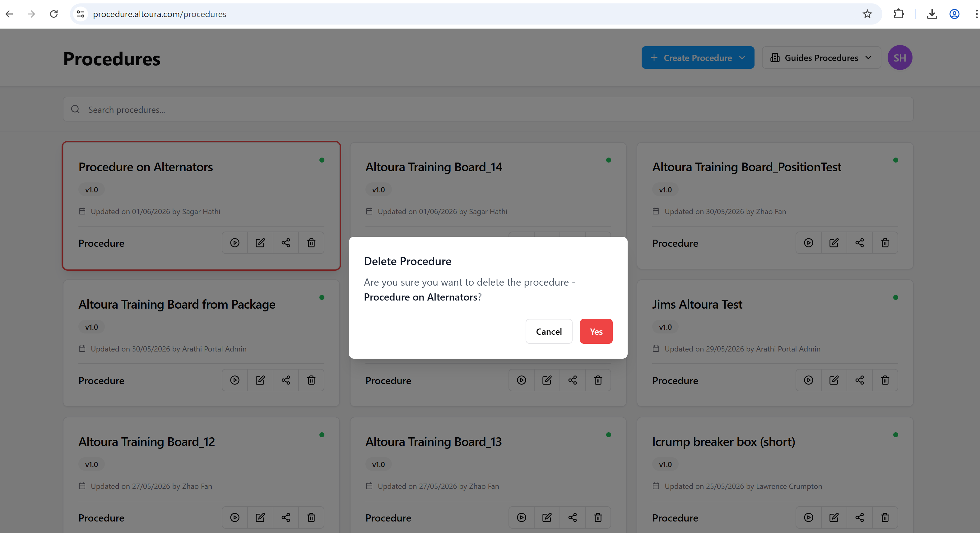Focus the Search procedures field
The image size is (980, 533).
coord(488,109)
